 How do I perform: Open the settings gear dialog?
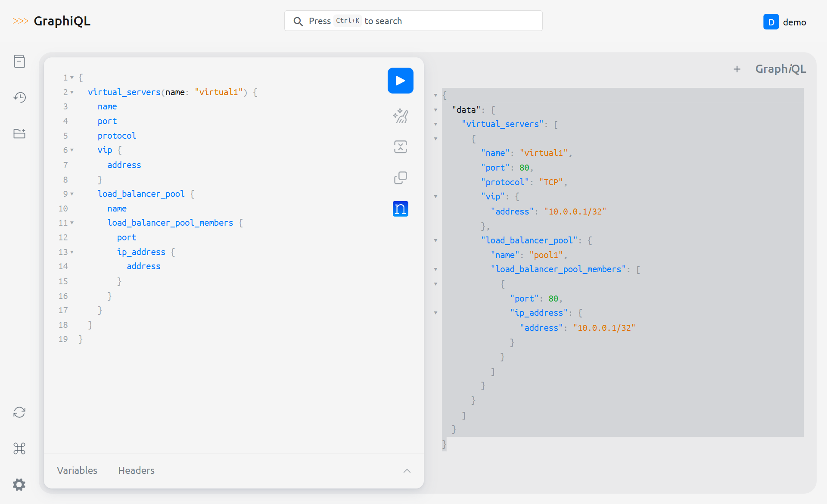point(19,485)
